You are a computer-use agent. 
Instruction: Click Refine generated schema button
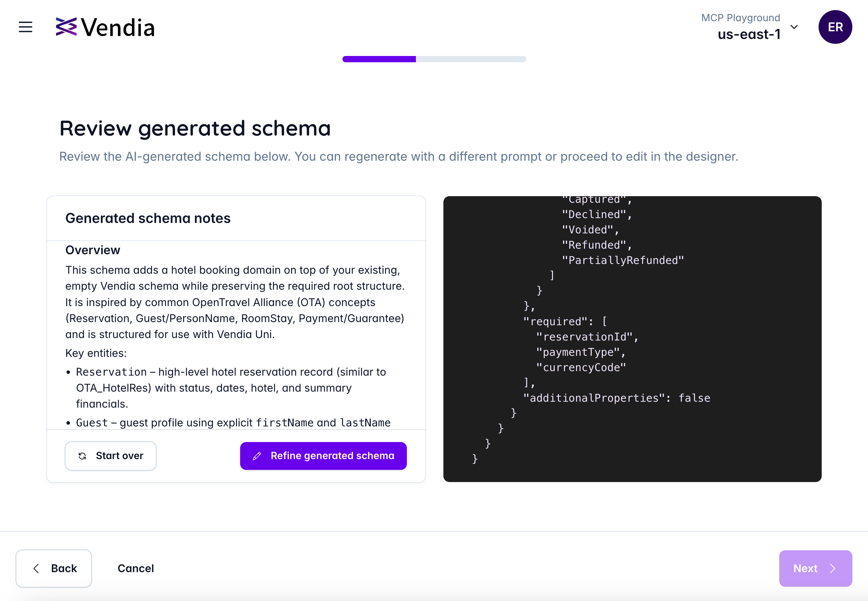[x=323, y=456]
